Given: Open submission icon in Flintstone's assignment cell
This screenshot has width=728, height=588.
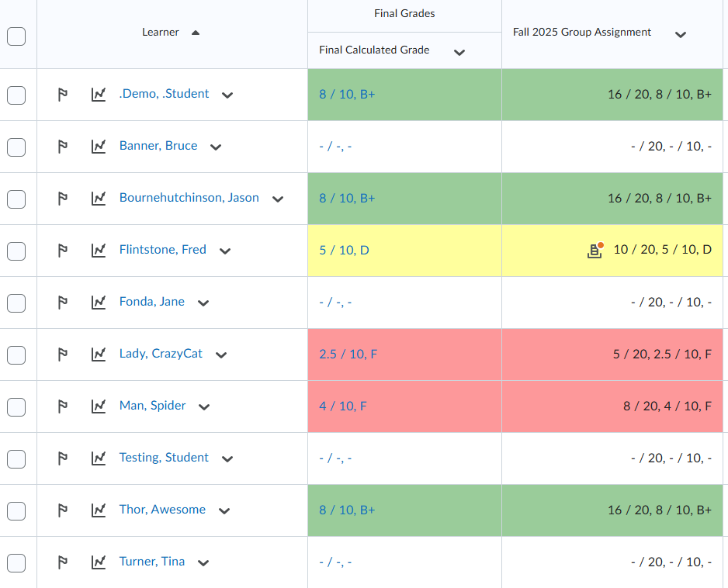Looking at the screenshot, I should point(595,250).
